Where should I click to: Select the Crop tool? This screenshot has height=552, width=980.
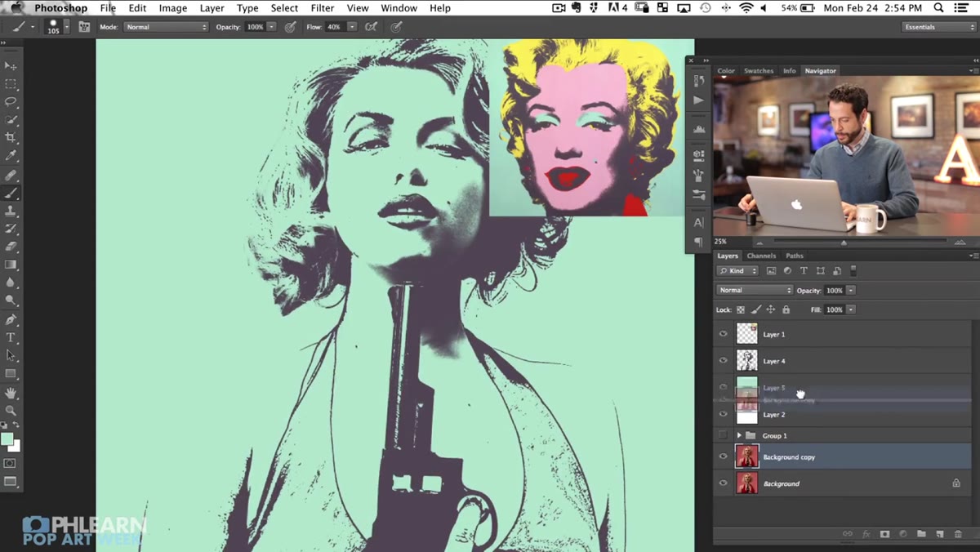coord(11,138)
